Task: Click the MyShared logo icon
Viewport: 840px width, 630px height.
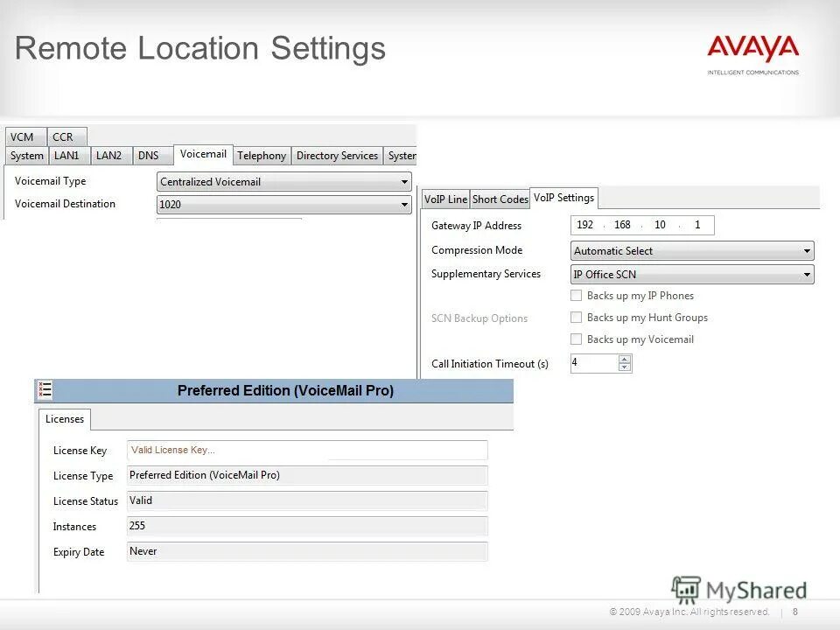Action: (689, 589)
